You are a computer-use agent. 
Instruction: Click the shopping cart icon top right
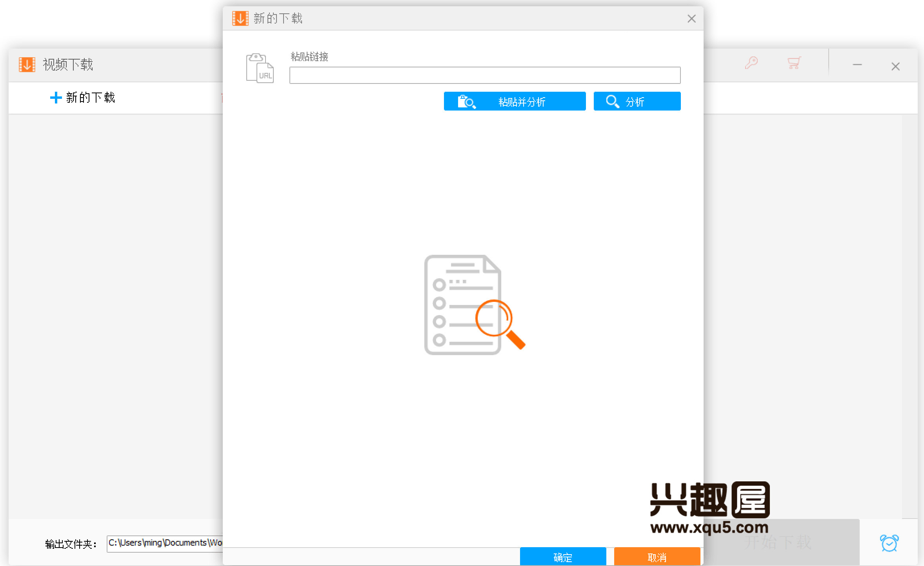[x=792, y=64]
